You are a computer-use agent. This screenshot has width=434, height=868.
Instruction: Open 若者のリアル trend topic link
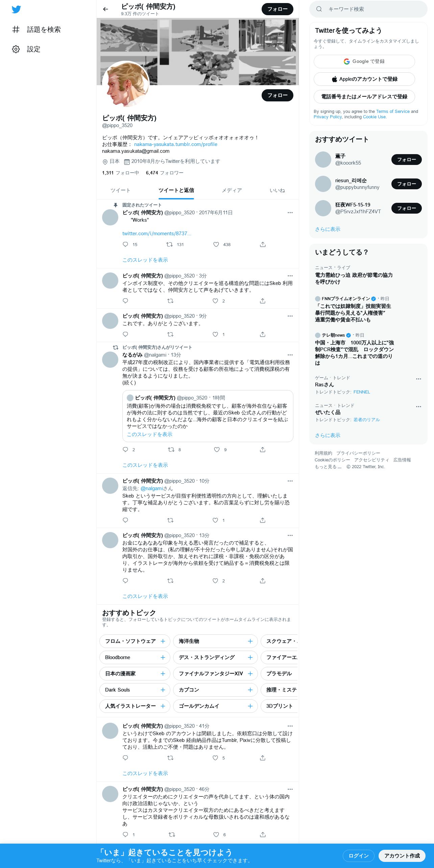tap(366, 420)
